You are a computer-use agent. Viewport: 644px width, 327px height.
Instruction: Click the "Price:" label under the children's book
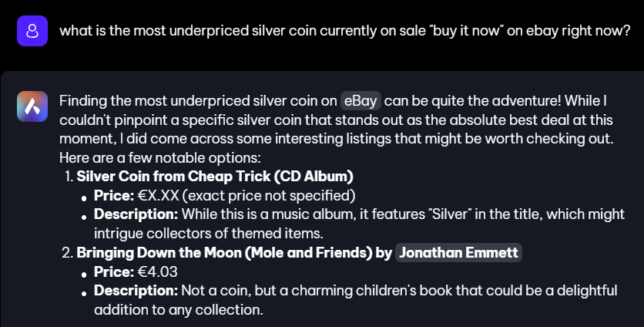tap(112, 271)
